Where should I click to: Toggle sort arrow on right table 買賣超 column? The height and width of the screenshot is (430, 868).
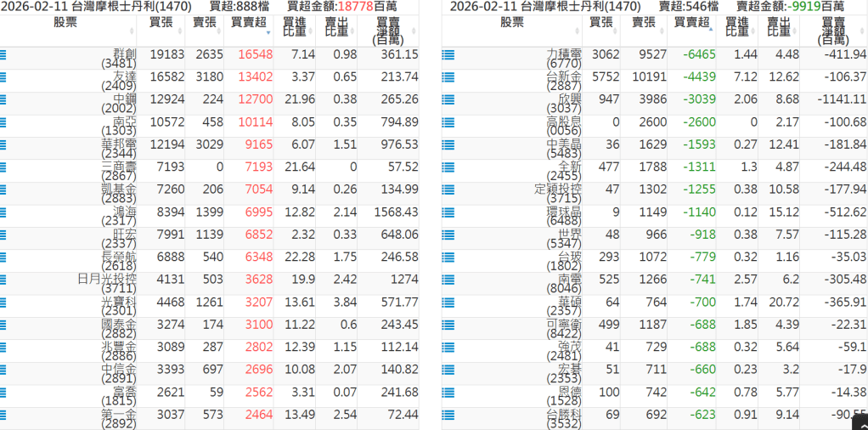[x=710, y=33]
